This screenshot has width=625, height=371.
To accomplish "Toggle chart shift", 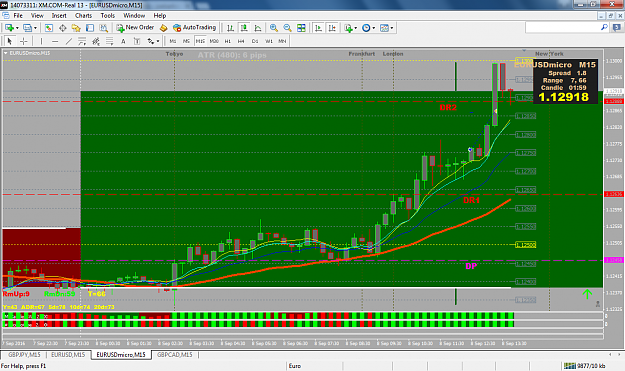I will click(332, 28).
